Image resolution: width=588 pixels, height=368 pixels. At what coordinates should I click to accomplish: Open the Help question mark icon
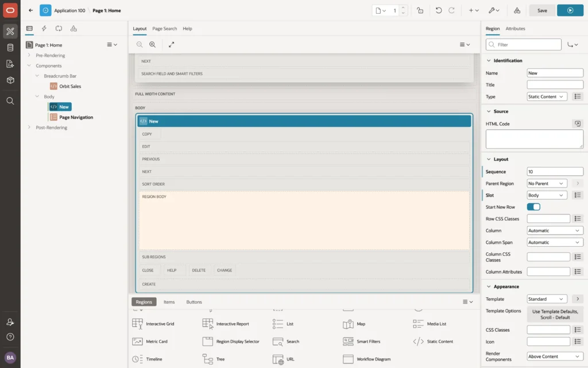coord(10,337)
